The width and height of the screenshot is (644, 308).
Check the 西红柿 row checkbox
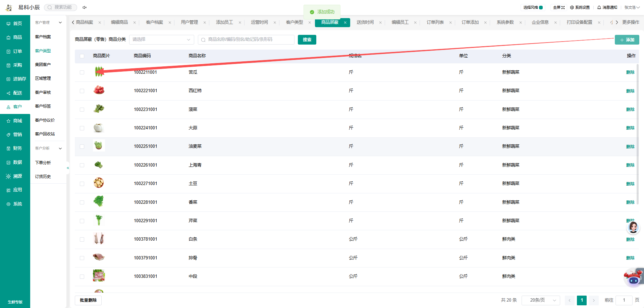(x=82, y=91)
